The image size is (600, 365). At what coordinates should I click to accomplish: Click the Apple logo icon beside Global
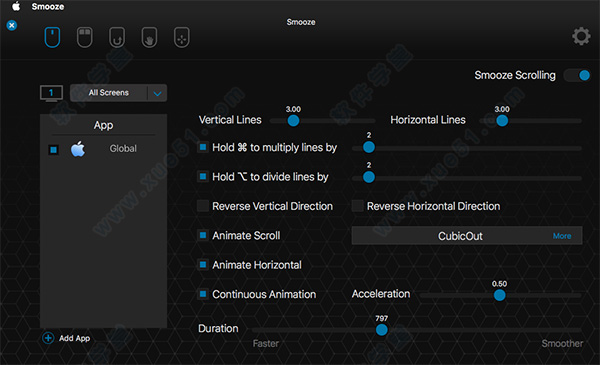click(x=78, y=149)
